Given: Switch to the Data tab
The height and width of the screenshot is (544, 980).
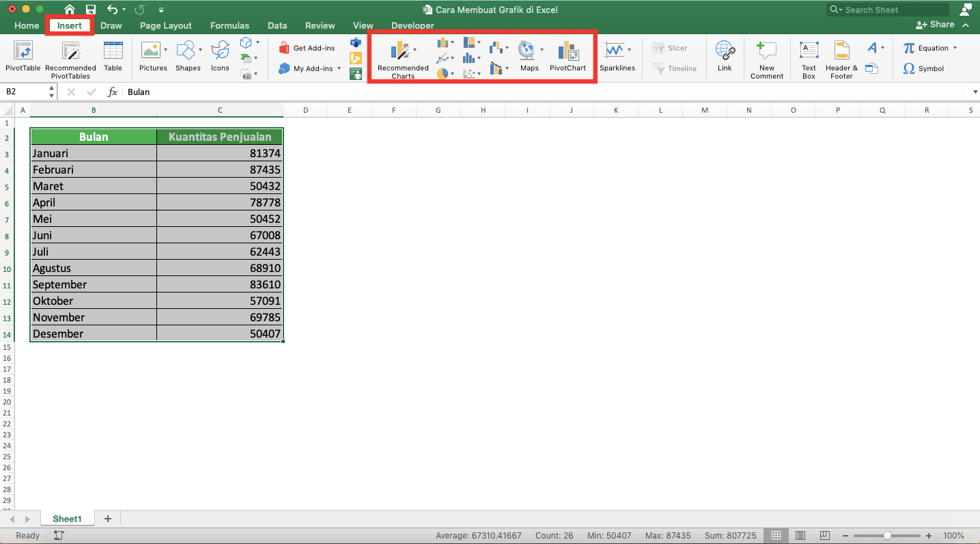Looking at the screenshot, I should click(x=277, y=25).
